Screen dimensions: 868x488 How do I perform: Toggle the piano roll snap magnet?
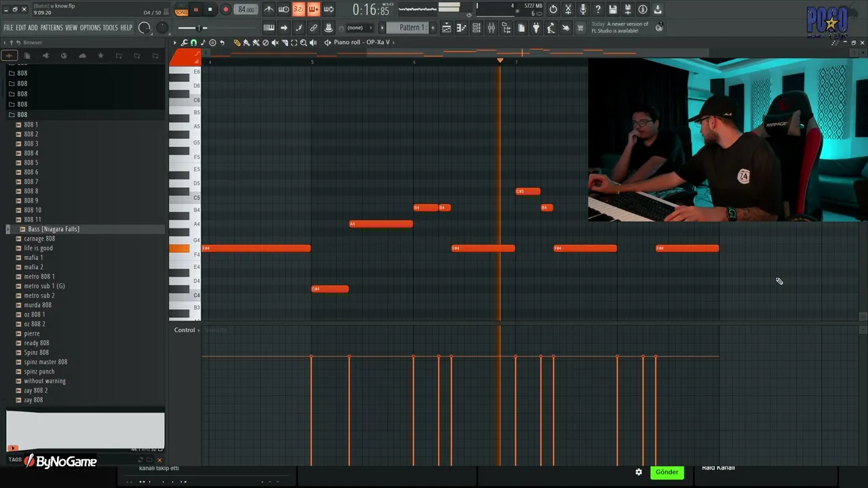[194, 43]
